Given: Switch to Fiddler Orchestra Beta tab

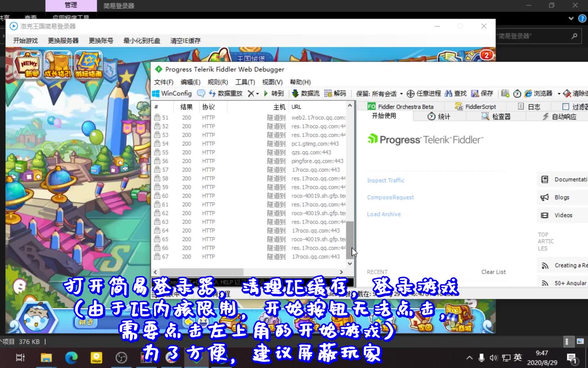Looking at the screenshot, I should pyautogui.click(x=401, y=107).
